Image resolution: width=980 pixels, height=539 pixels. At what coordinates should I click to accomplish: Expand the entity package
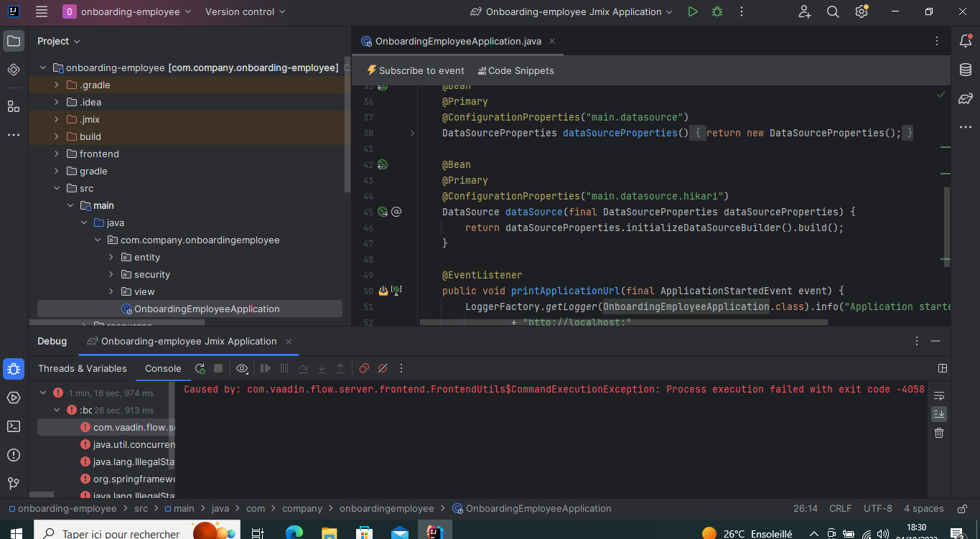coord(111,257)
